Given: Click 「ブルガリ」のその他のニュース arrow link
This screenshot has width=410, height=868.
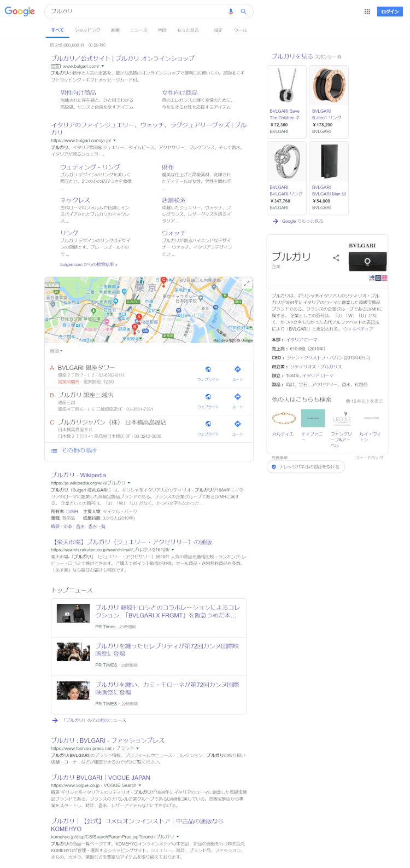Looking at the screenshot, I should click(89, 720).
